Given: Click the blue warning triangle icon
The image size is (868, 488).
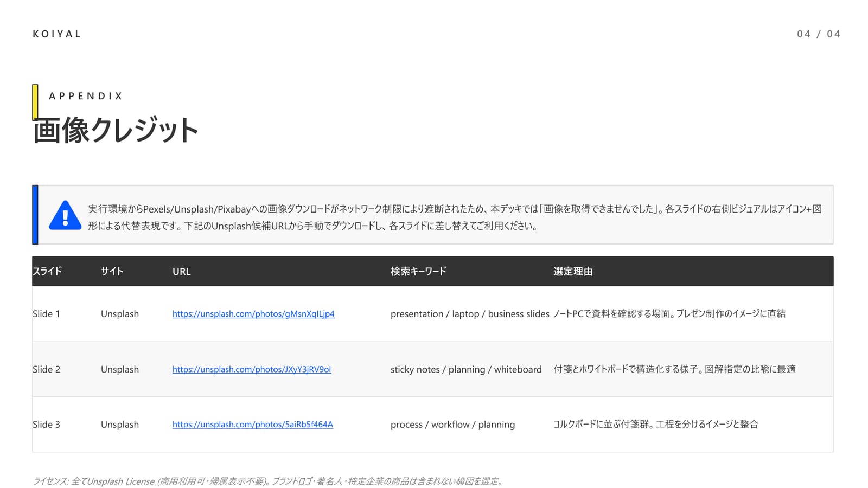Looking at the screenshot, I should 65,215.
